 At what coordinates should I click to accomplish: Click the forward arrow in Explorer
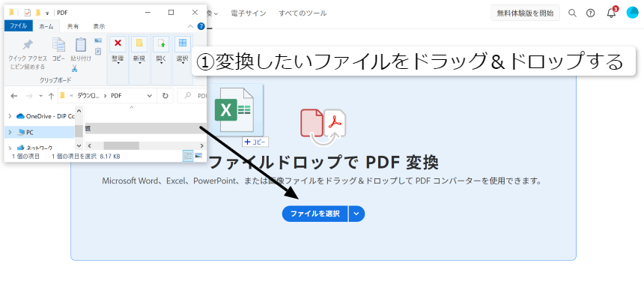28,96
